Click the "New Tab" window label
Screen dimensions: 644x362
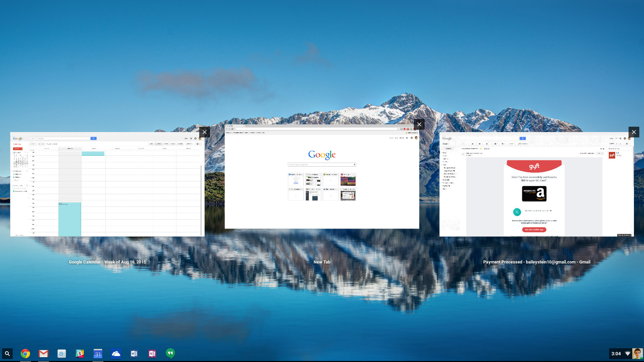[322, 262]
